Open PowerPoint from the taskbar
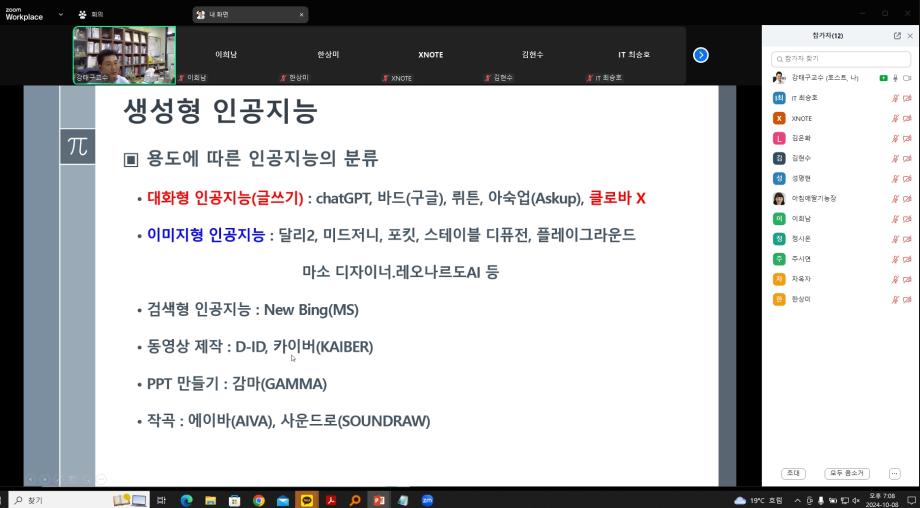This screenshot has width=920, height=508. pyautogui.click(x=379, y=500)
